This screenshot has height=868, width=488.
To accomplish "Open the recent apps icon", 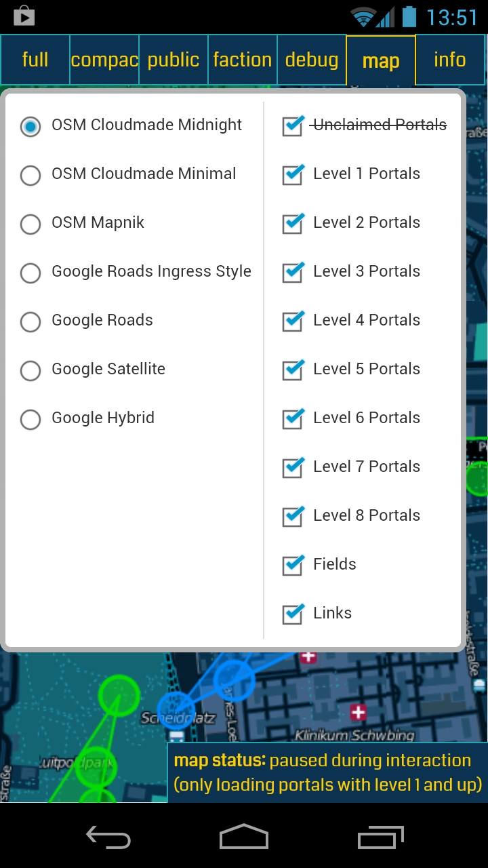I will pos(381,837).
